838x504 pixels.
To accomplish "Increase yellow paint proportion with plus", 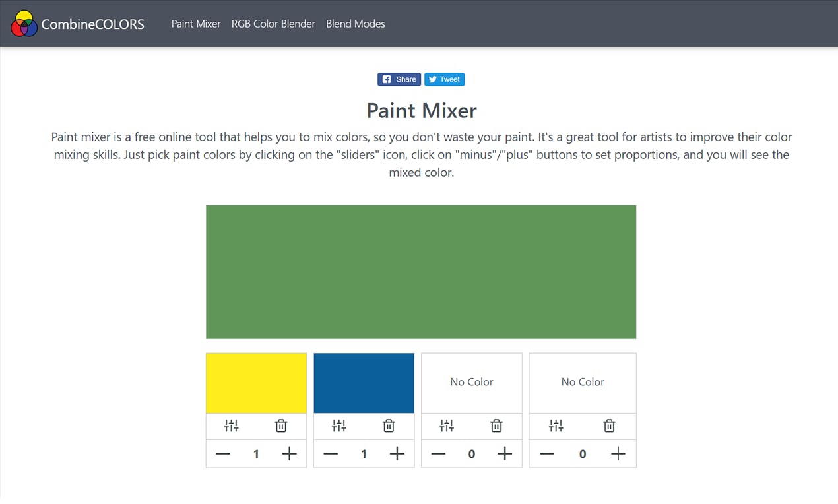I will pyautogui.click(x=289, y=454).
